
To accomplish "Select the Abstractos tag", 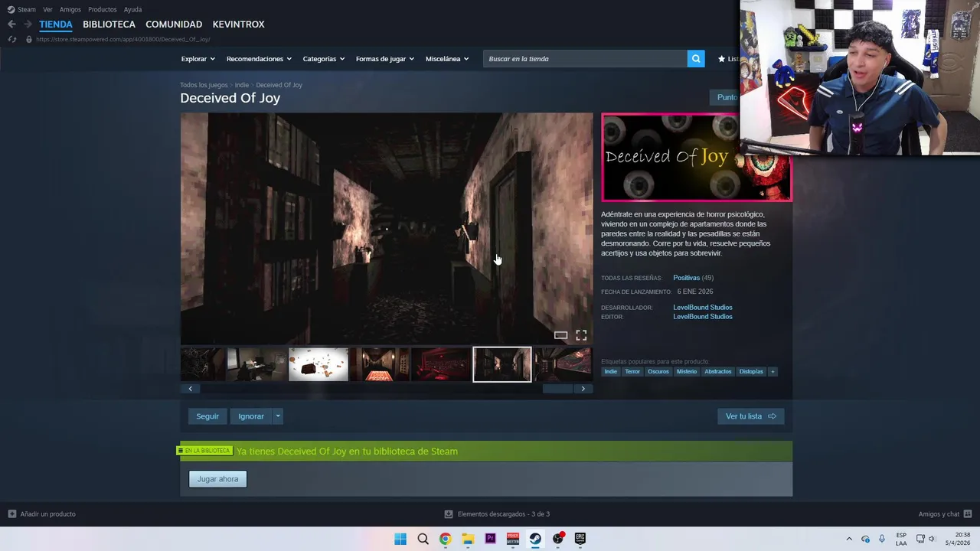I will pyautogui.click(x=718, y=372).
